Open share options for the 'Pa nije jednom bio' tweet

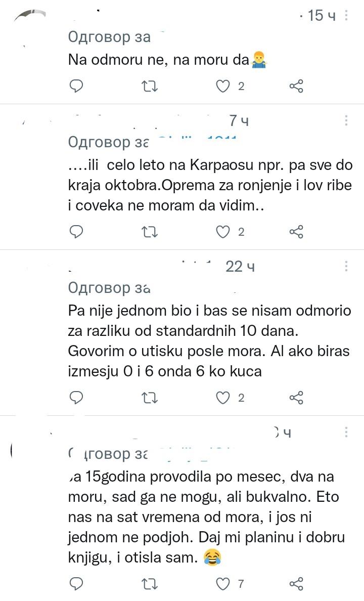(x=296, y=398)
